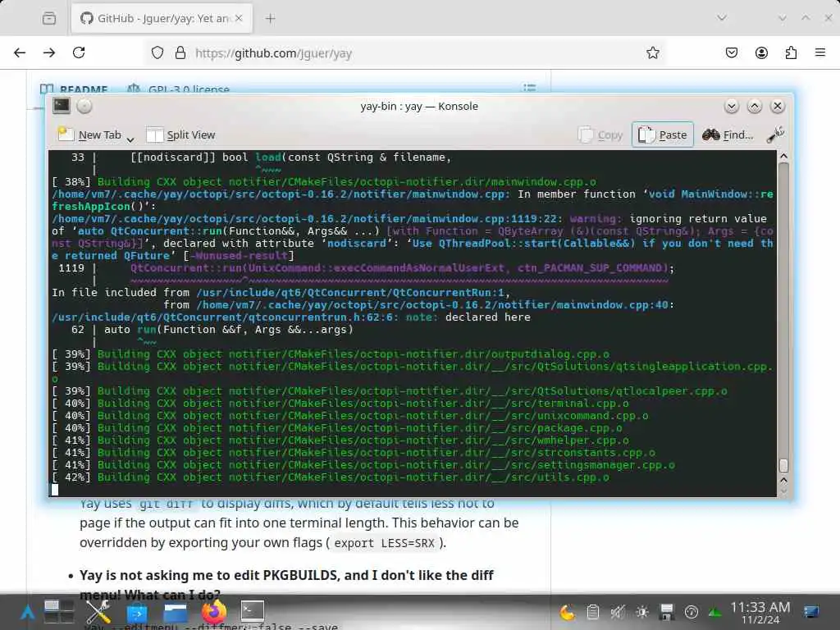Click the Konsole terminal icon in title bar
The image size is (840, 630).
(x=61, y=106)
